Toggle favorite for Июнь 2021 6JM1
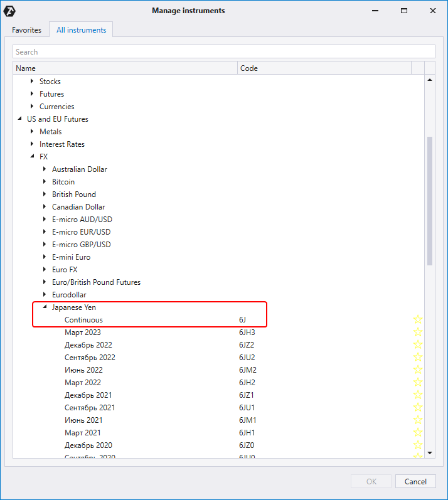 tap(418, 420)
